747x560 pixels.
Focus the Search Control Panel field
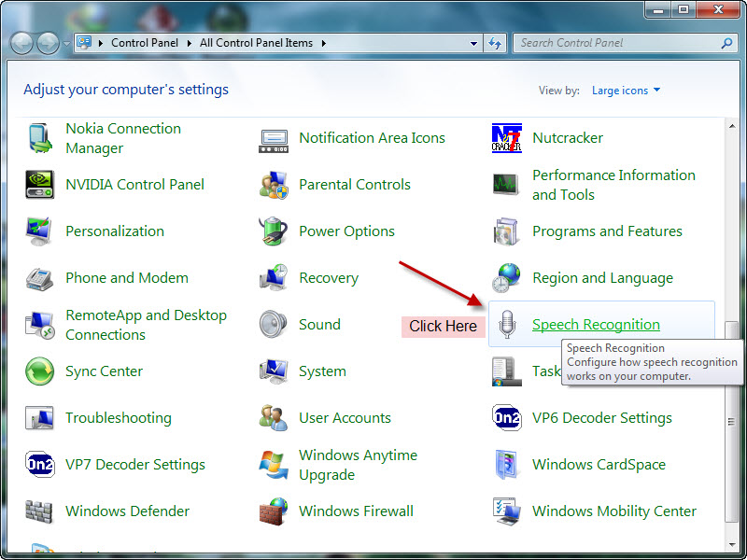tap(625, 43)
